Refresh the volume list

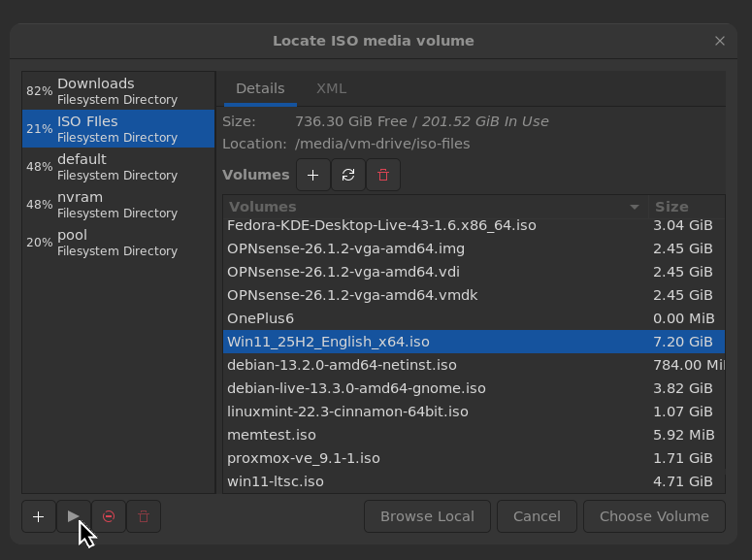[348, 175]
